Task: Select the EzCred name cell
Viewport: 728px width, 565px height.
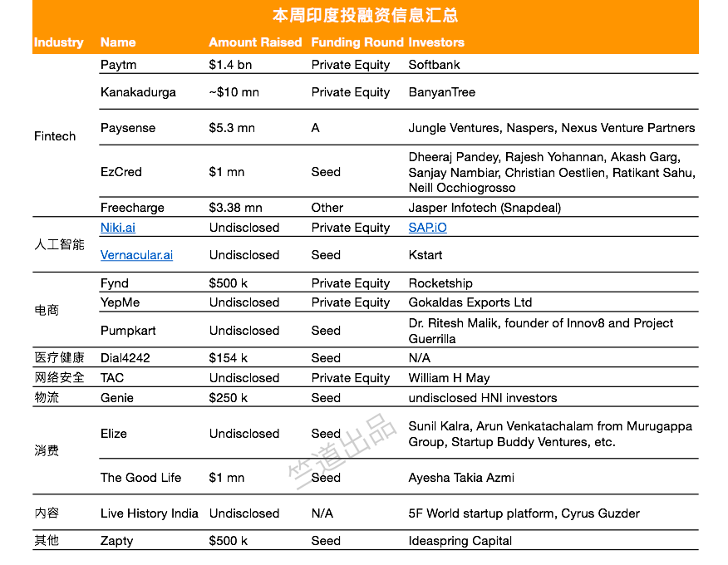Action: pos(121,172)
